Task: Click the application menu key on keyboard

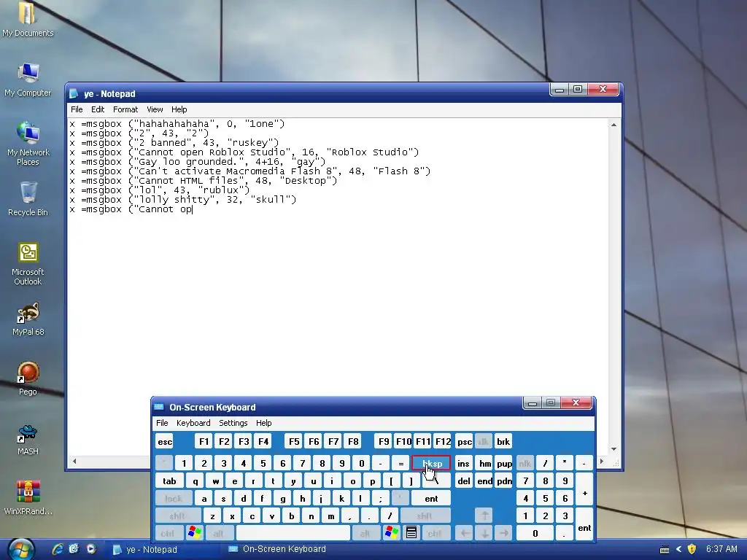Action: [411, 533]
